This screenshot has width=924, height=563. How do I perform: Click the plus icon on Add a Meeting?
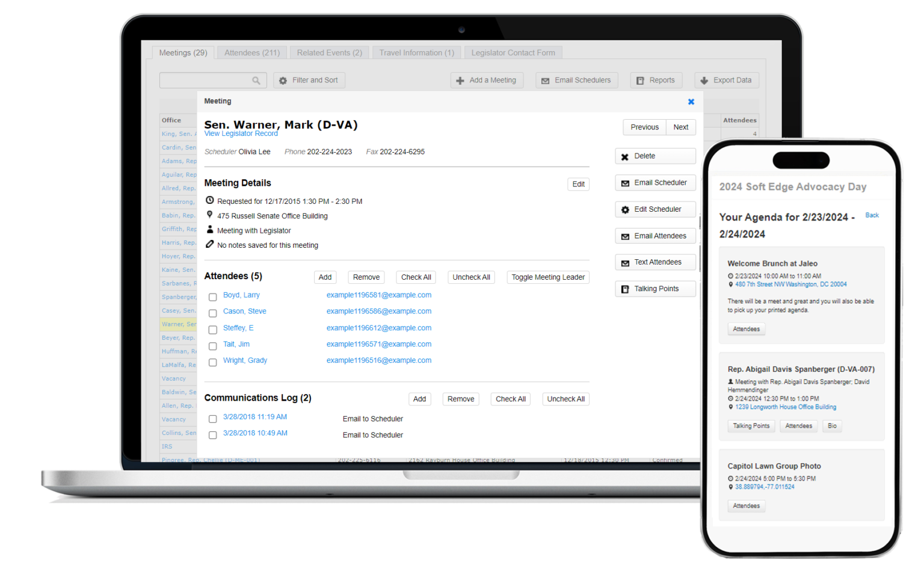[460, 81]
